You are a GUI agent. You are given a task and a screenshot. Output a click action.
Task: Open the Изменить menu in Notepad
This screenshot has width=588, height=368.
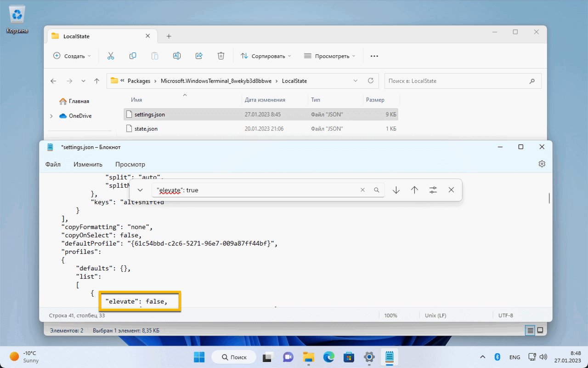88,164
